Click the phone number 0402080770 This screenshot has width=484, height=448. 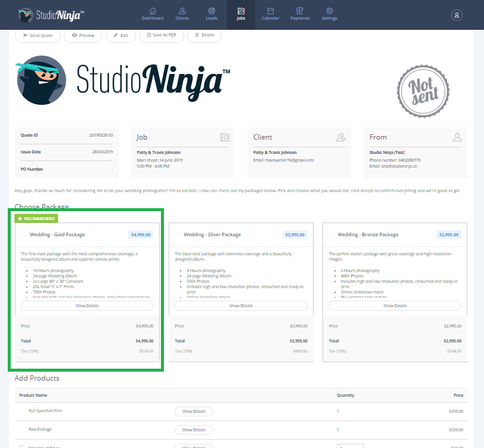[409, 160]
